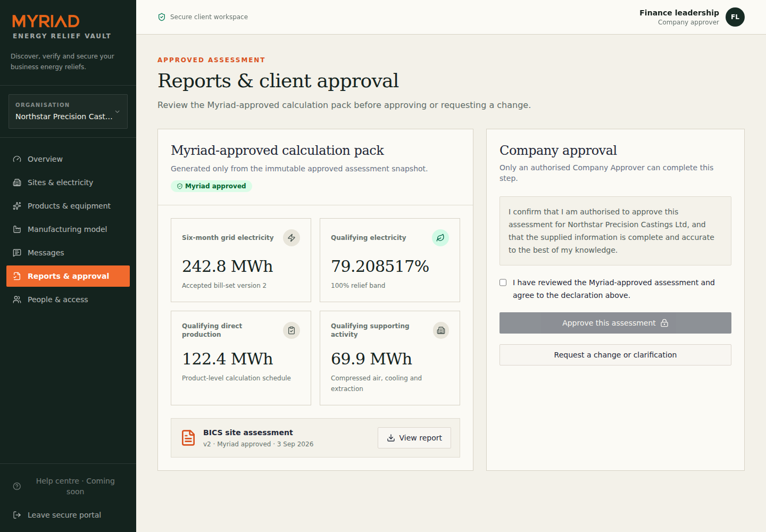The image size is (766, 532).
Task: Click 'v2 · Myriad approved · 3 Sep 2026' text
Action: click(x=258, y=444)
